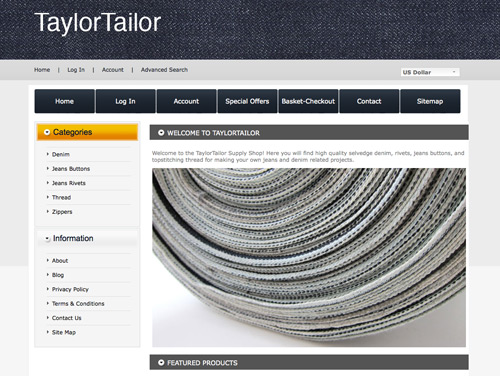
Task: Open the Zippers category
Action: 62,212
